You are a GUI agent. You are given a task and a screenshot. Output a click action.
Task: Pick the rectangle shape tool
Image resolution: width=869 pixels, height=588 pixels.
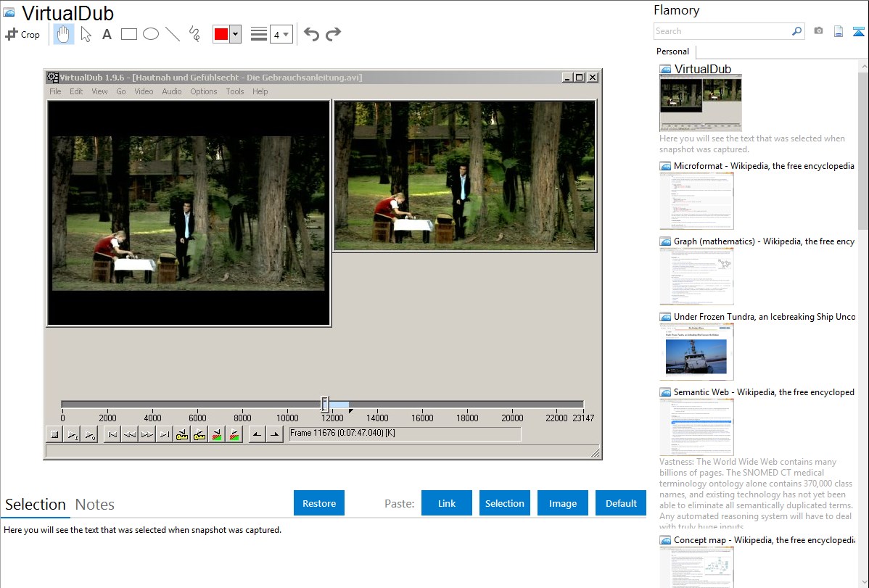click(129, 34)
